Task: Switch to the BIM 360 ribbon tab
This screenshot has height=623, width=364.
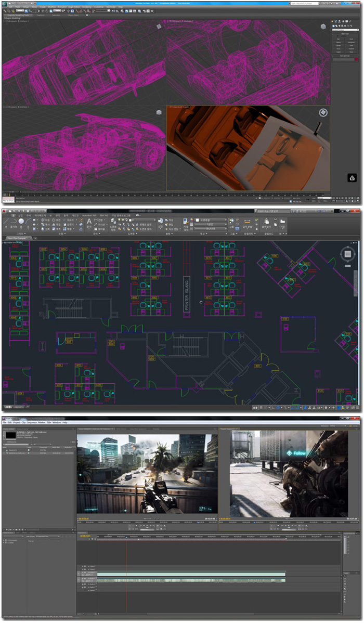Action: click(103, 215)
